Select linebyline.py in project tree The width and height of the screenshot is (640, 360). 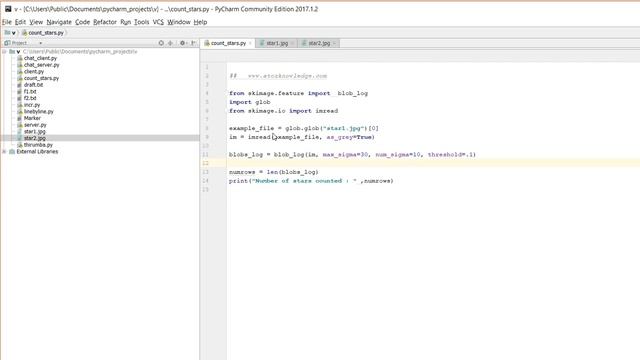(39, 111)
